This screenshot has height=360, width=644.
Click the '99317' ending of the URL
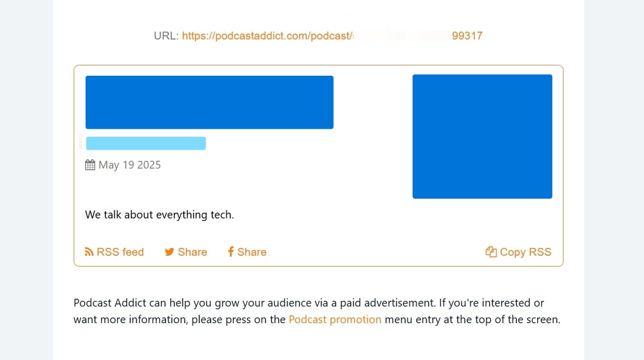[x=467, y=36]
